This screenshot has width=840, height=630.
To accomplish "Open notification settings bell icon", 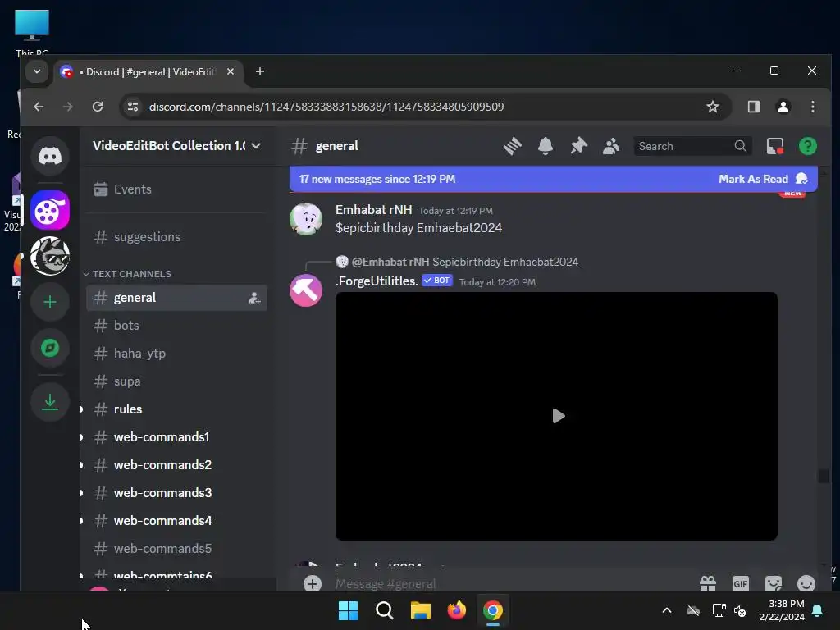I will point(546,146).
